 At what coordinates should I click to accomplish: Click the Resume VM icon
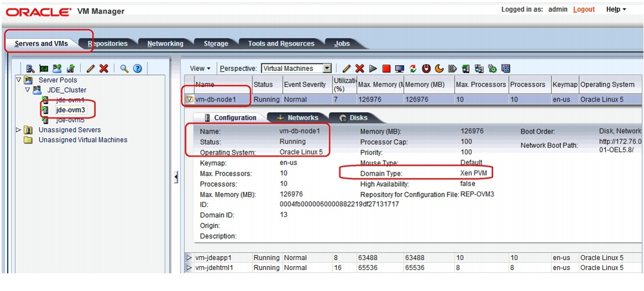click(x=452, y=68)
